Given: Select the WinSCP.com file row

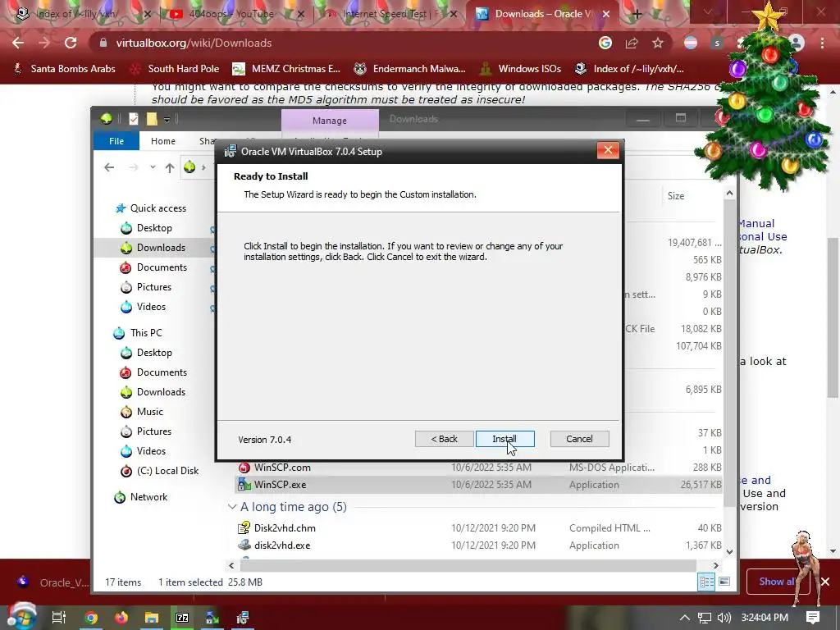Looking at the screenshot, I should coord(478,468).
